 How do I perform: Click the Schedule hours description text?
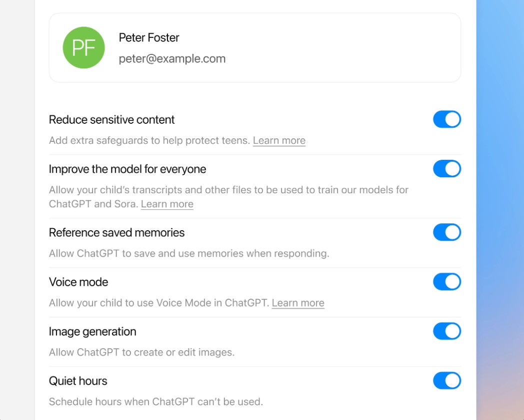[156, 402]
